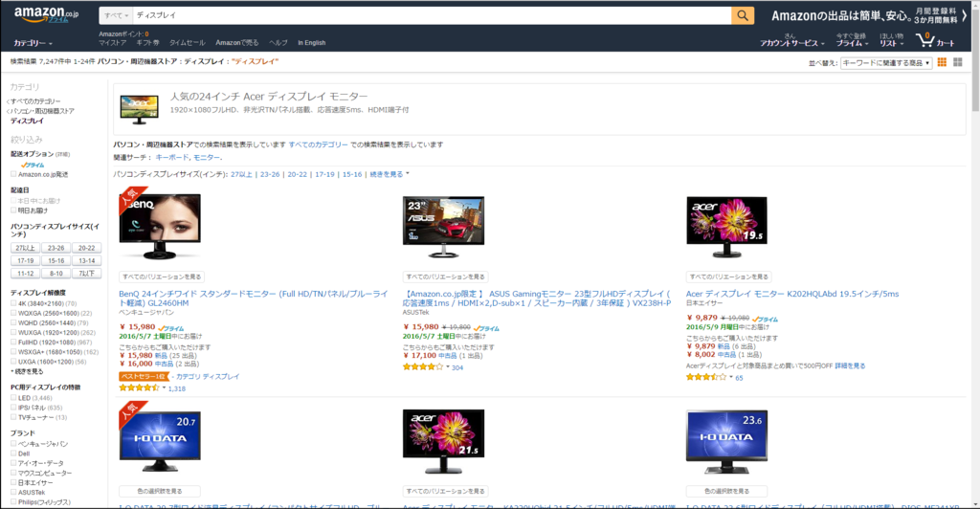Open the マイストア nav item
Screen dimensions: 980x509
(113, 43)
